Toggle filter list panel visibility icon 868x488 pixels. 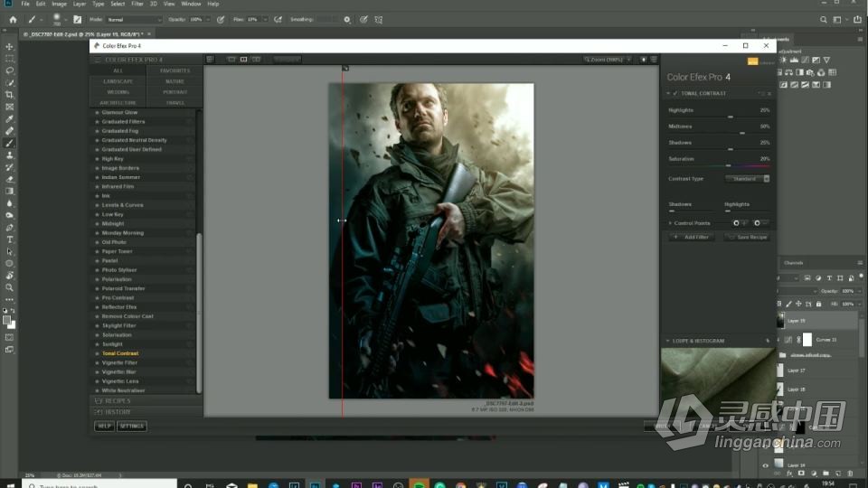click(211, 60)
